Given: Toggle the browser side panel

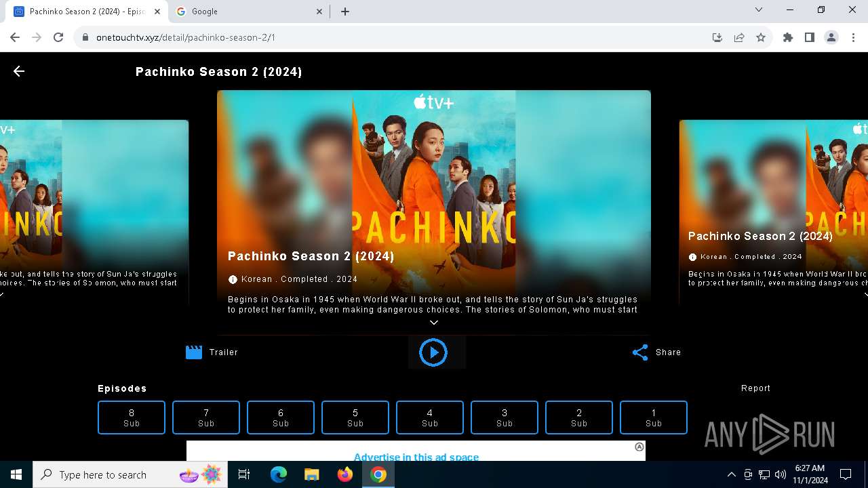Looking at the screenshot, I should tap(810, 37).
